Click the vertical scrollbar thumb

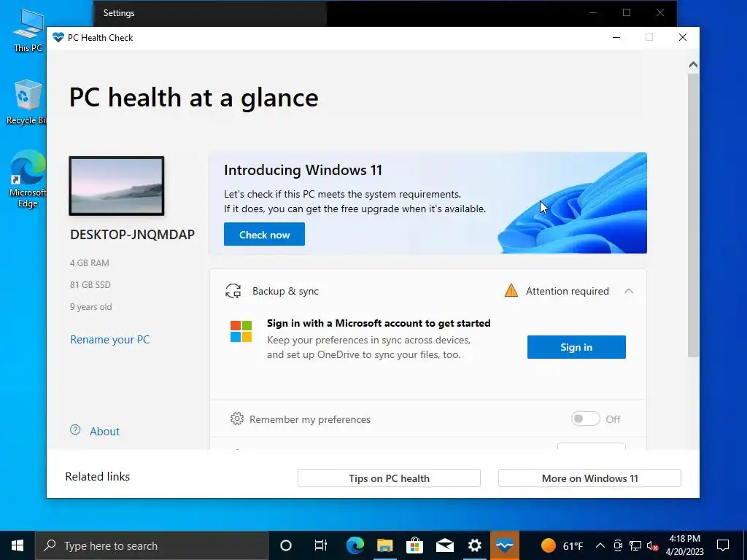coord(693,214)
